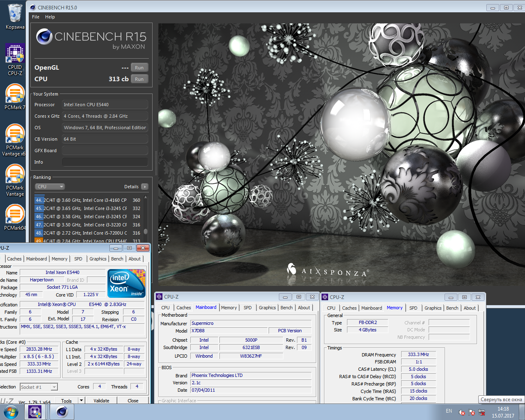
Task: Open Graphics tab in Mainboard CPU-Z window
Action: [x=267, y=308]
